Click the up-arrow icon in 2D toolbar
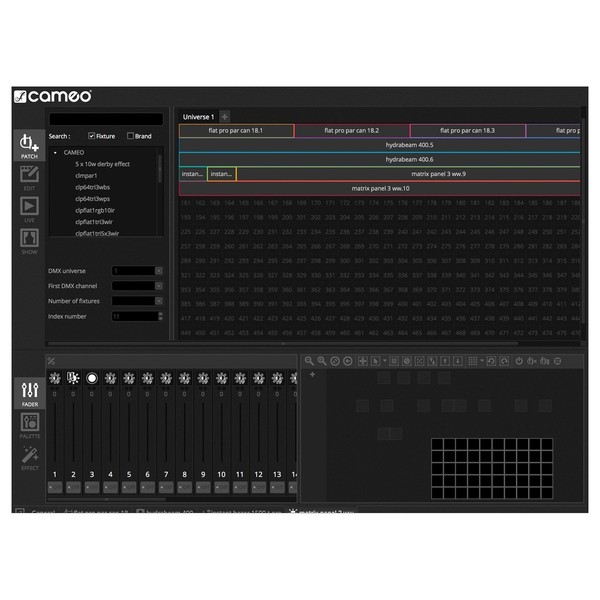600x600 pixels. pyautogui.click(x=445, y=361)
